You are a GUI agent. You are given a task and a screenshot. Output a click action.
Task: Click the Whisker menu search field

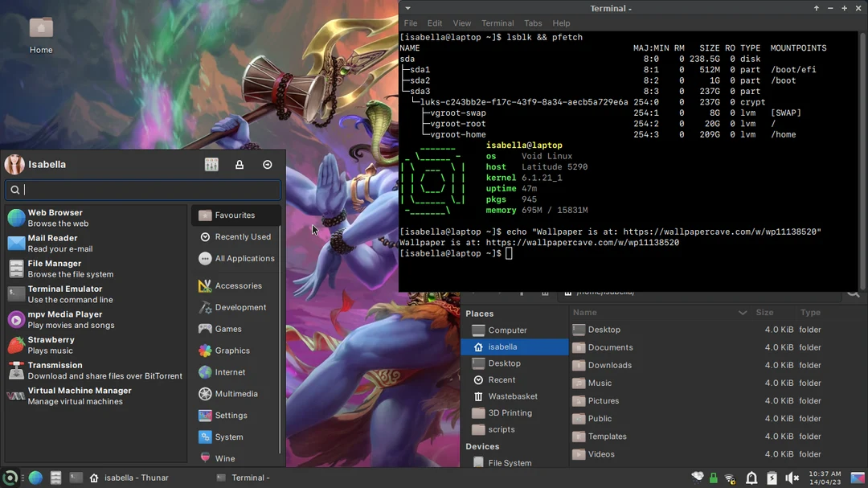[141, 190]
